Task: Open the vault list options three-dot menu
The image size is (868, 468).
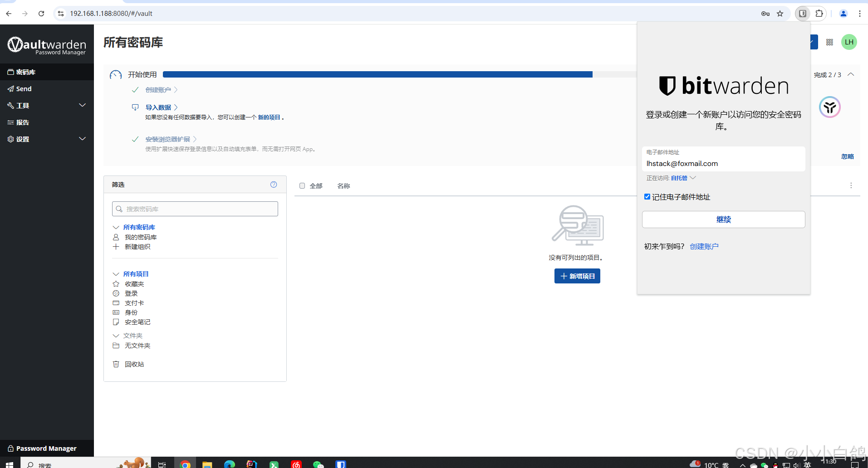Action: tap(851, 185)
